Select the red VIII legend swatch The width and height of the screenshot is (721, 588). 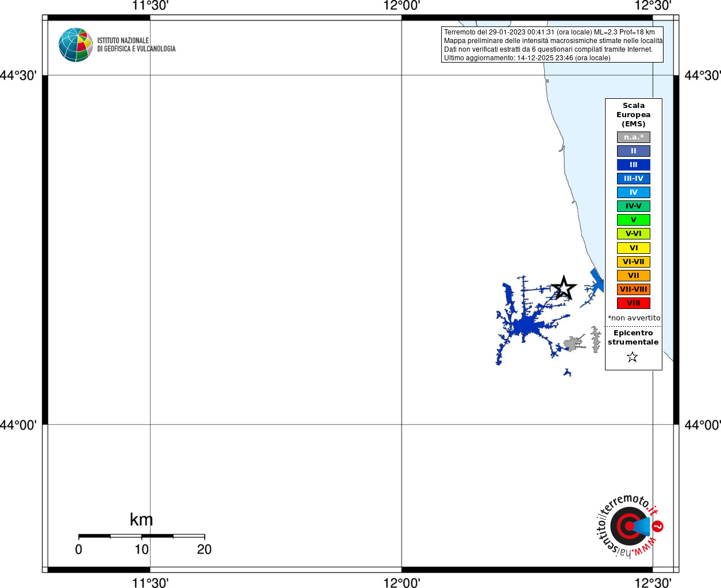634,303
